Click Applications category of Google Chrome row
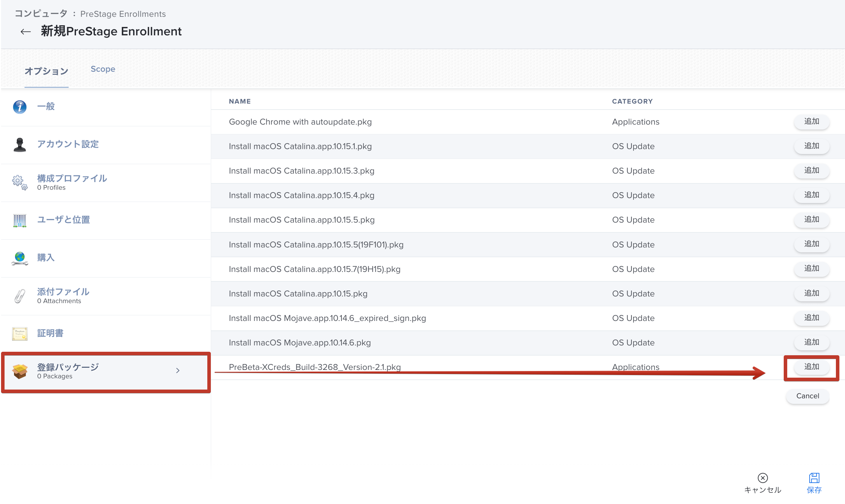 coord(636,122)
